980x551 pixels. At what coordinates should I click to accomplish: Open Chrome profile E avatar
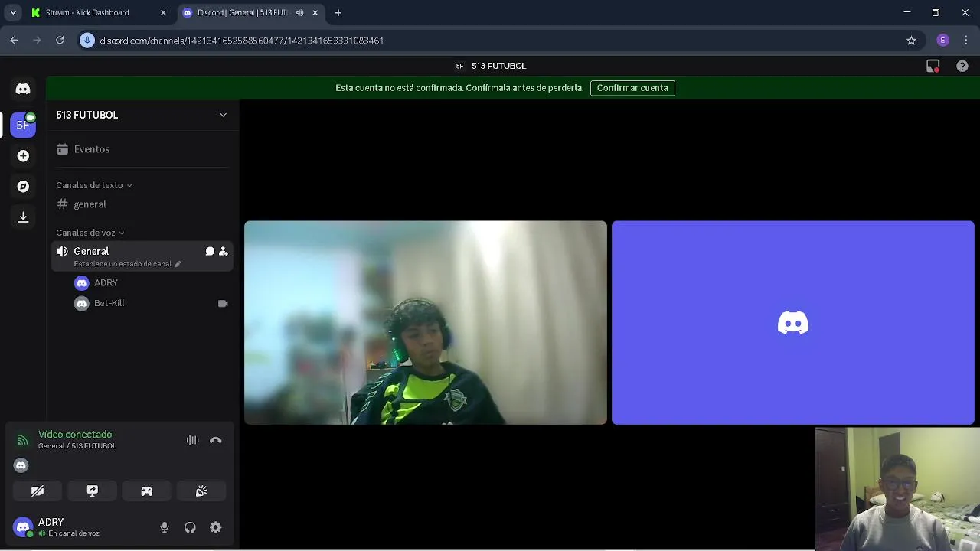(x=943, y=41)
